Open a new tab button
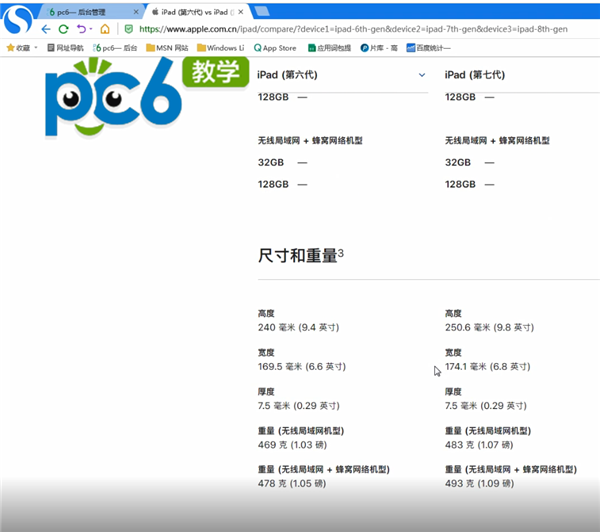This screenshot has width=600, height=532. pos(262,11)
